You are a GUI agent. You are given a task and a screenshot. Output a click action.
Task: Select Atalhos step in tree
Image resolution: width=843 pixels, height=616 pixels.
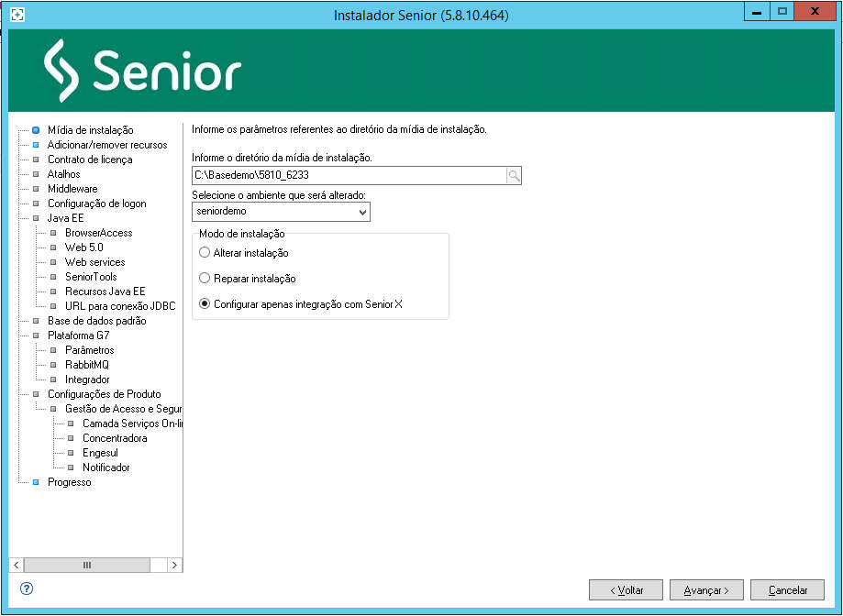point(63,174)
